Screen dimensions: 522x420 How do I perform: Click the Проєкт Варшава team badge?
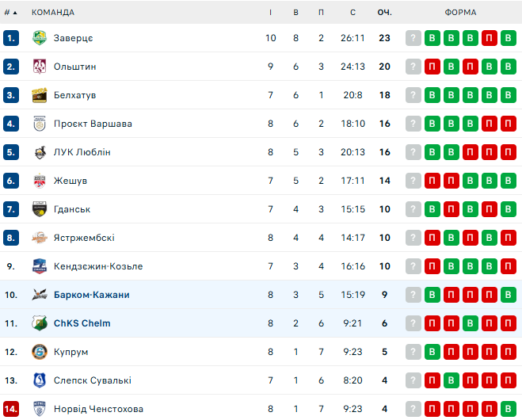40,124
